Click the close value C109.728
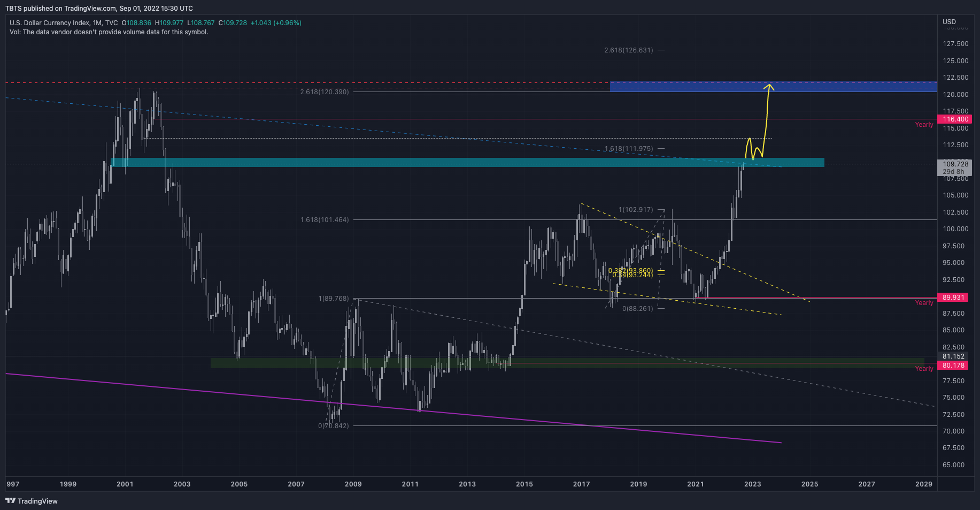Screen dimensions: 980x510 tap(233, 23)
